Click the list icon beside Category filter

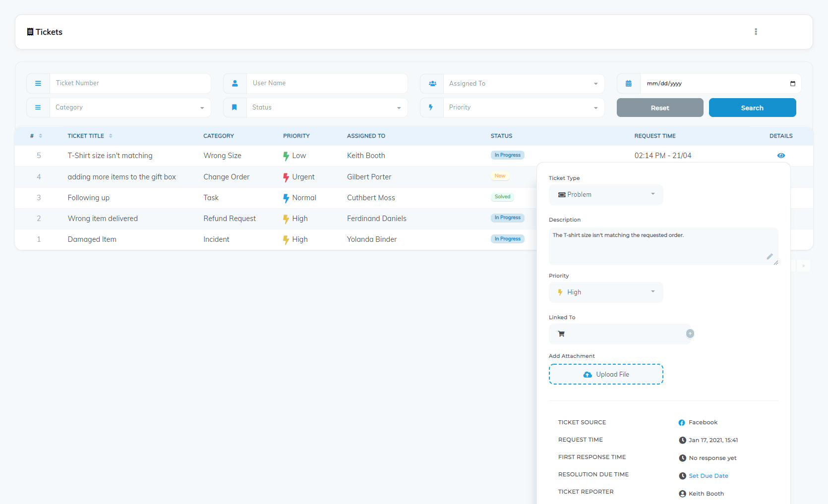38,108
